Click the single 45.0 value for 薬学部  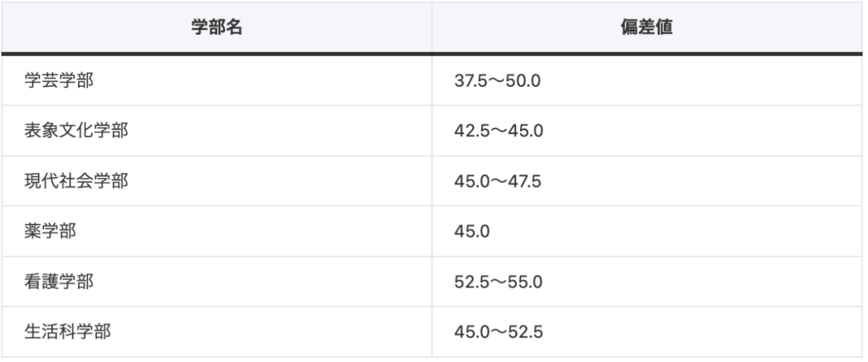click(x=472, y=231)
